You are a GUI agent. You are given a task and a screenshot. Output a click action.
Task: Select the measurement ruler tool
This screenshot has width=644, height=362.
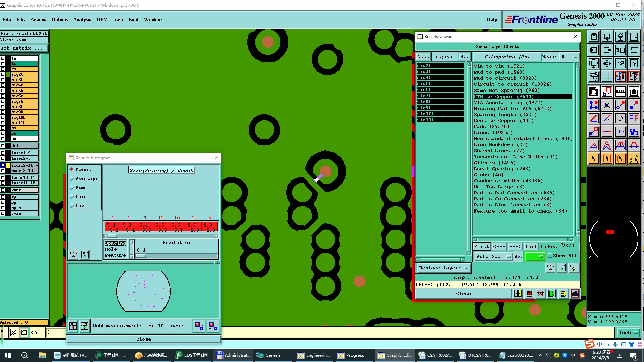[x=620, y=92]
